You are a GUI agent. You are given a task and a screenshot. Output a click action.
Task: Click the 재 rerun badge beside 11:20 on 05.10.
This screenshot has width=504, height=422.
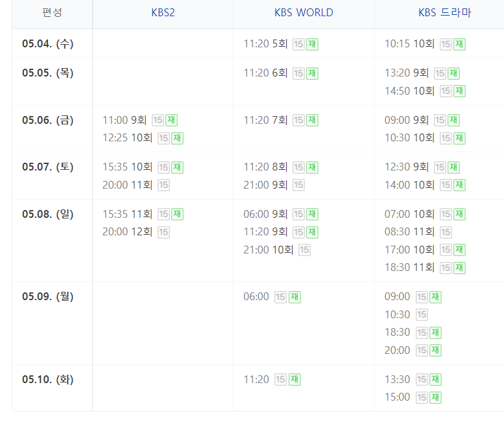click(x=294, y=380)
